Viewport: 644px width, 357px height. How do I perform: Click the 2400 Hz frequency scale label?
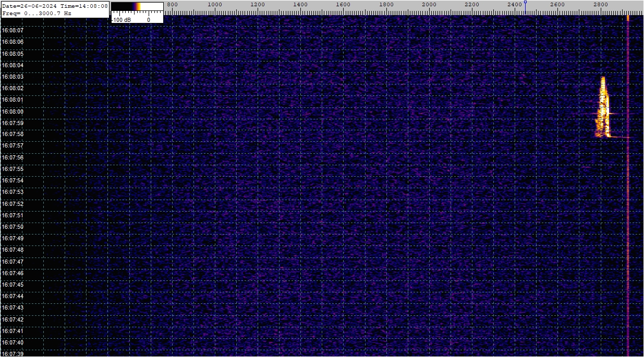[515, 5]
